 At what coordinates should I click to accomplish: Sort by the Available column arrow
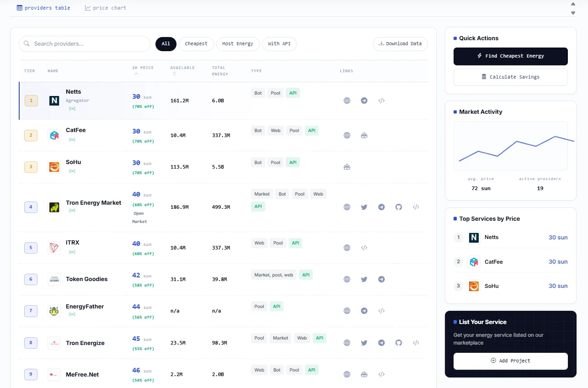coord(174,74)
